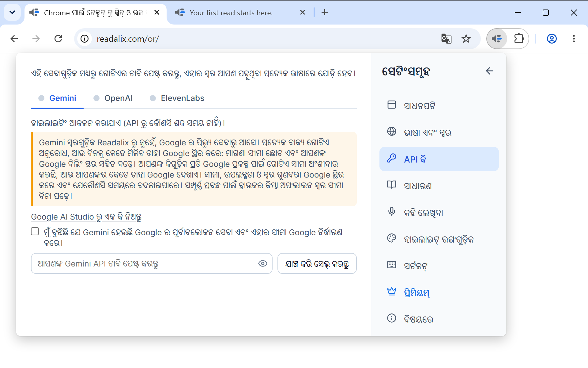Open the Chrome profile avatar icon

[x=552, y=39]
